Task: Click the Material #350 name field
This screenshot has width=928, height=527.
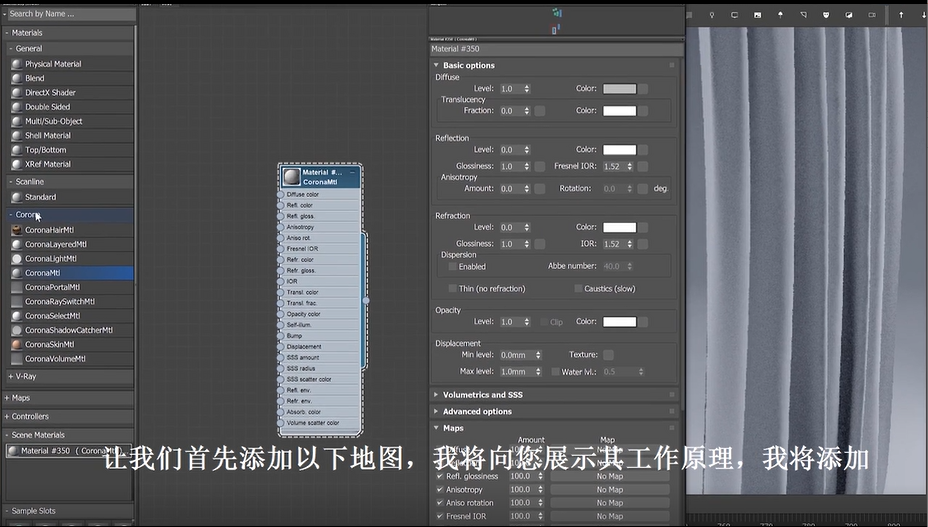Action: pyautogui.click(x=556, y=49)
